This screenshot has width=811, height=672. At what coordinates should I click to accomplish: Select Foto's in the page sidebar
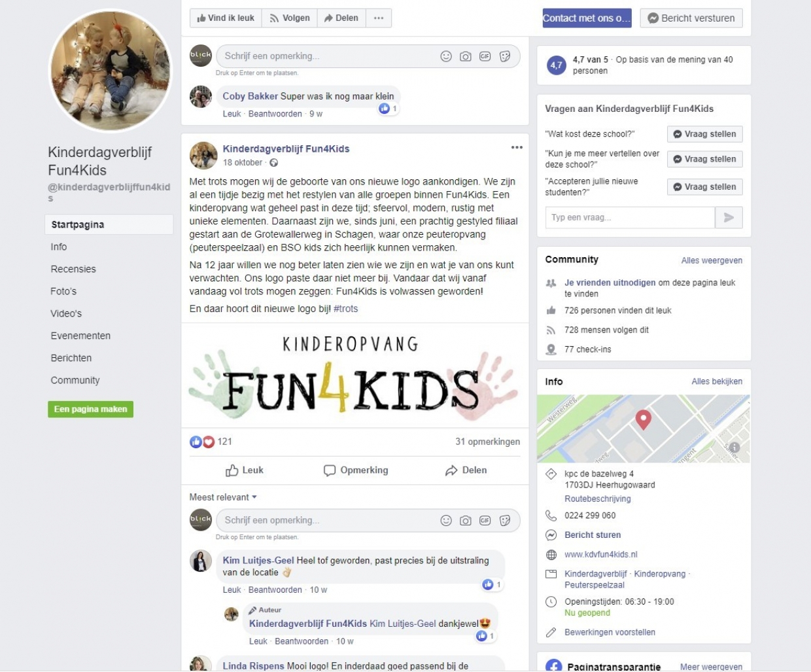pos(63,291)
